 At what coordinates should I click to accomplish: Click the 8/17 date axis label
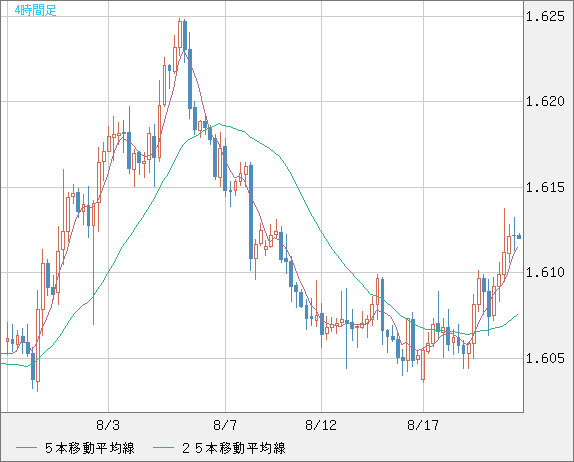coord(423,425)
